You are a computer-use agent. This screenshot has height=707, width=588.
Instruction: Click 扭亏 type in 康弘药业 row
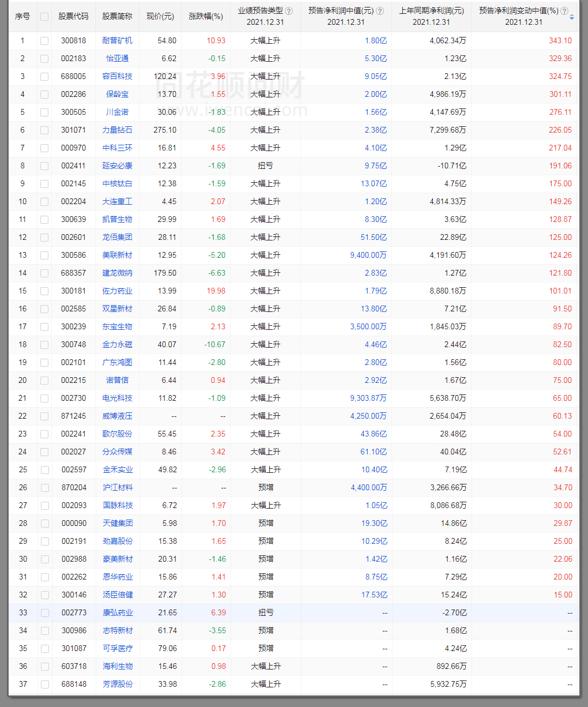tap(266, 612)
